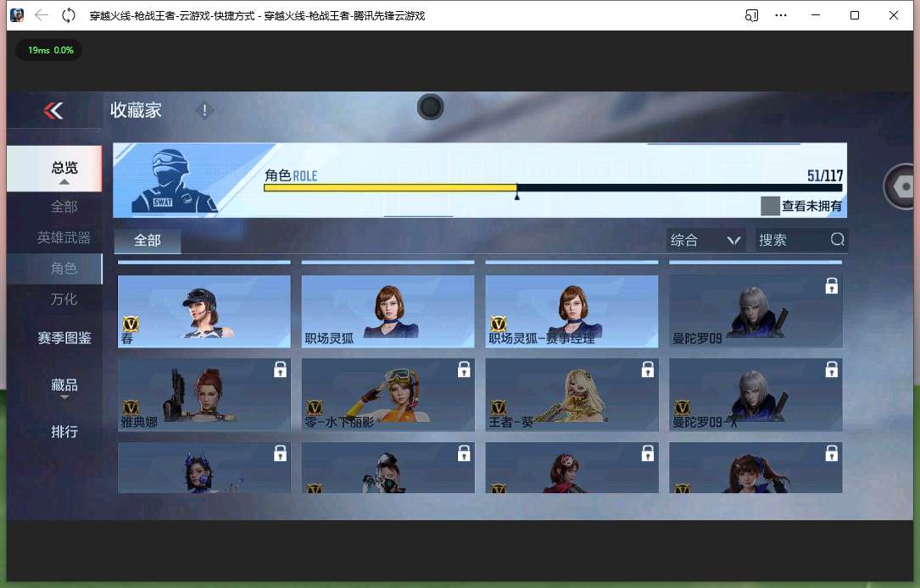This screenshot has width=920, height=588.
Task: Open the screen cast icon in the title bar
Action: tap(751, 15)
